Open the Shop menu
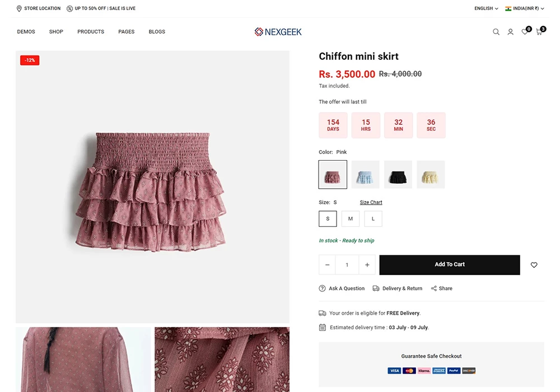 click(56, 32)
